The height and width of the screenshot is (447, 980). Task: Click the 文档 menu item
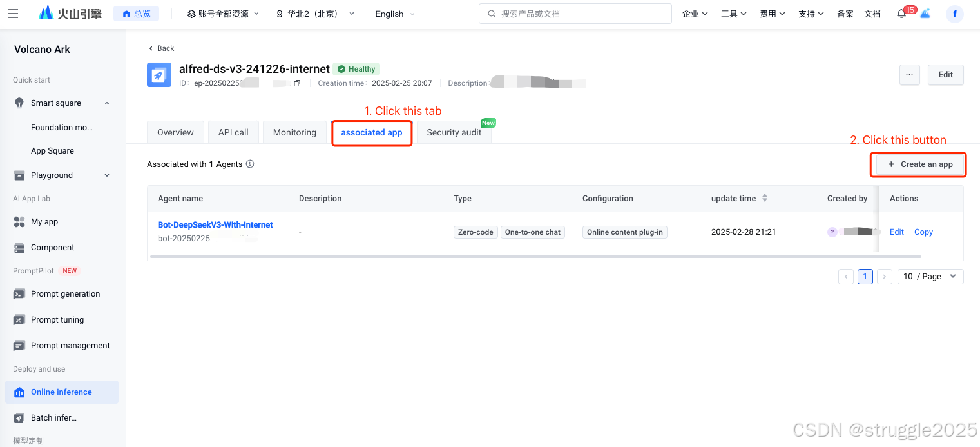(872, 14)
